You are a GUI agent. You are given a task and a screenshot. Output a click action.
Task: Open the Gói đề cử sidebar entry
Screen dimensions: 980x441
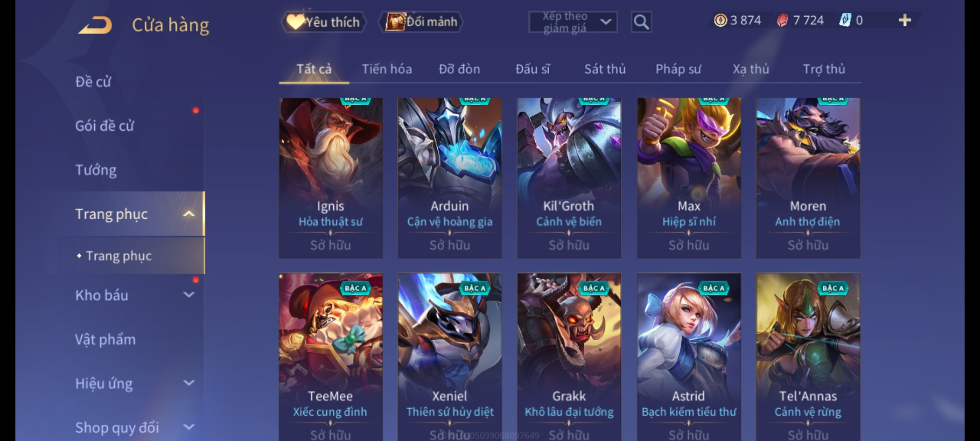(104, 125)
